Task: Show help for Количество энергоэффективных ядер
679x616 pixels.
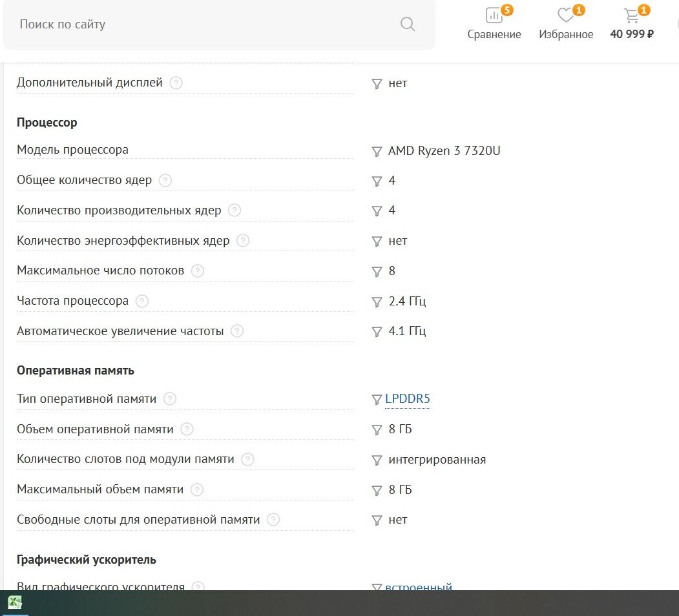Action: (x=243, y=241)
